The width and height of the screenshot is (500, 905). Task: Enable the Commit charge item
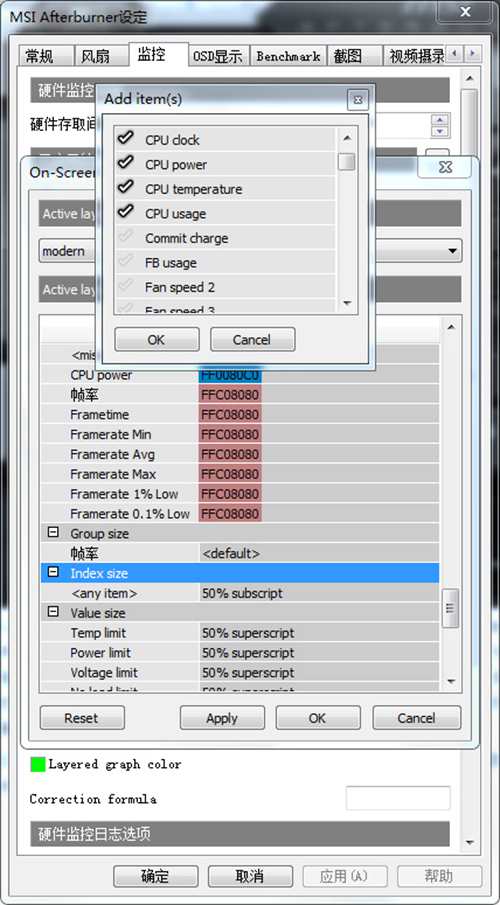click(125, 237)
